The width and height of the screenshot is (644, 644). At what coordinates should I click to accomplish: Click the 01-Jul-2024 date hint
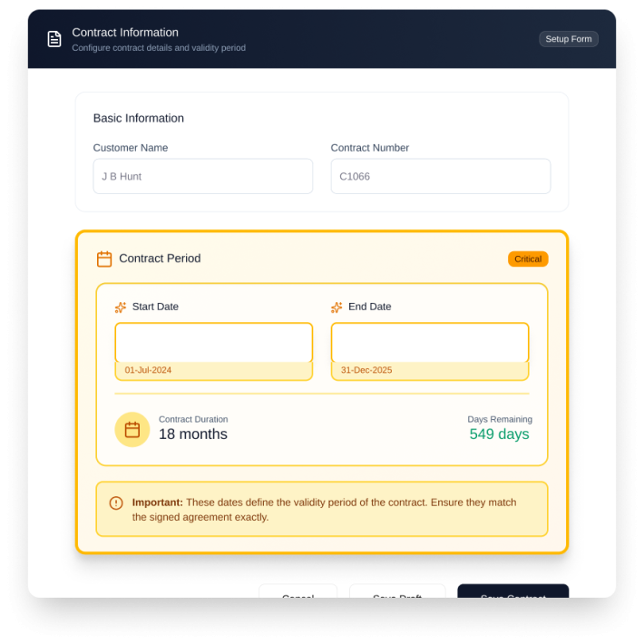pyautogui.click(x=148, y=370)
